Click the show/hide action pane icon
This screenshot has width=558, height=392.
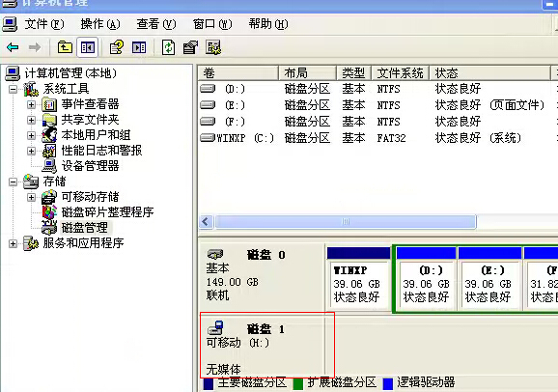tap(139, 47)
